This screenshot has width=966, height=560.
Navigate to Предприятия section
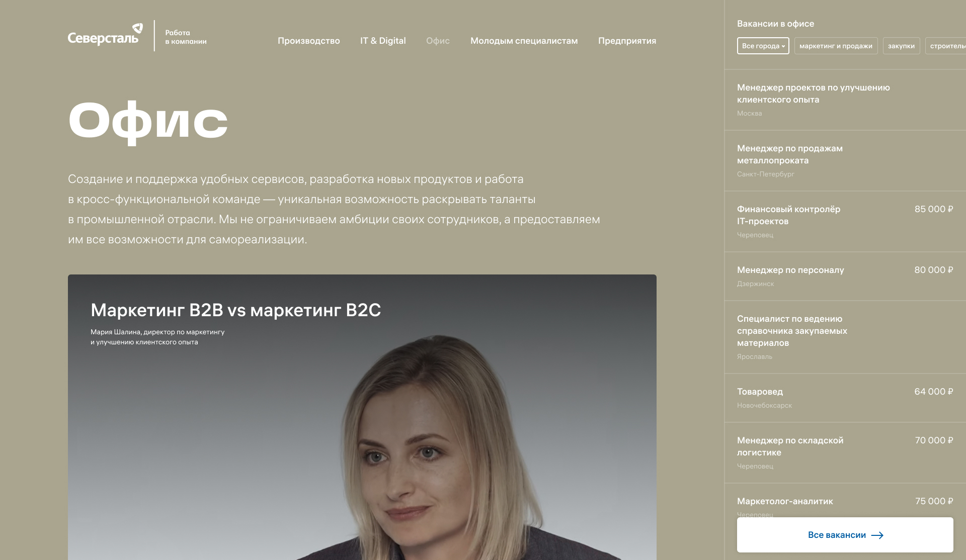(x=627, y=41)
